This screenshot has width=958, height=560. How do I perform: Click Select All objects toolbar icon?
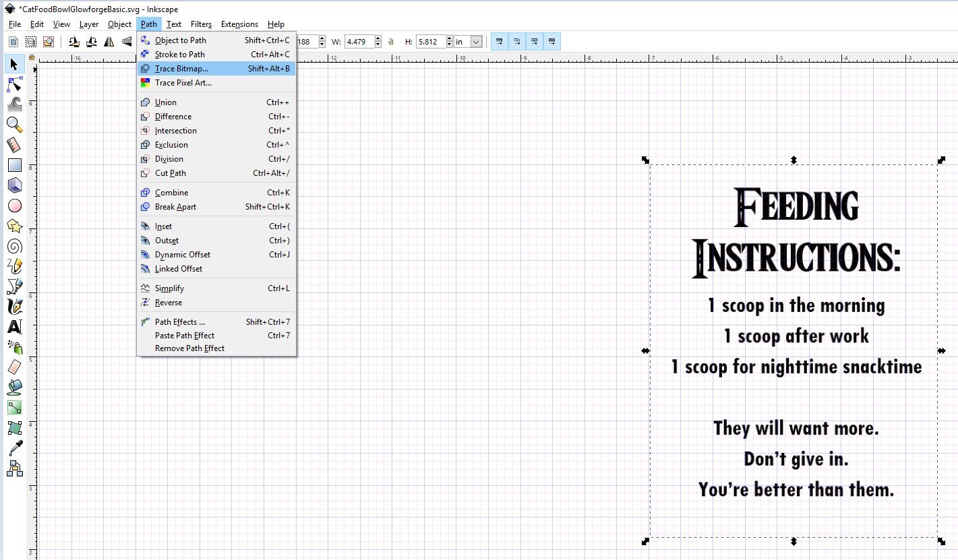[13, 42]
